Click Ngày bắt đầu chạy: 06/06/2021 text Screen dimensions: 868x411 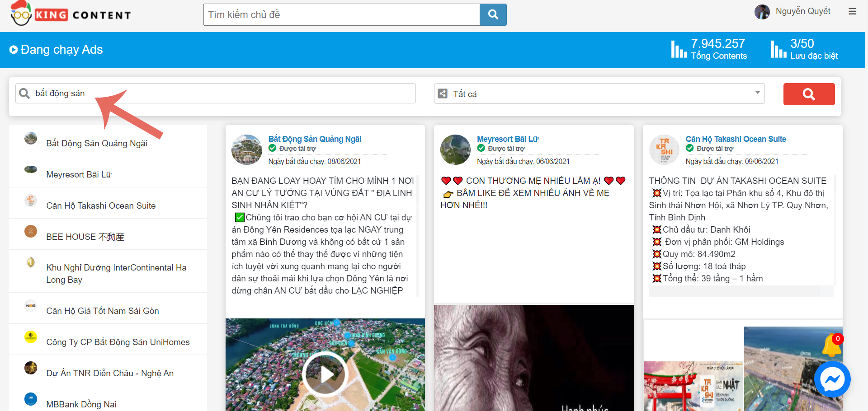pyautogui.click(x=523, y=161)
